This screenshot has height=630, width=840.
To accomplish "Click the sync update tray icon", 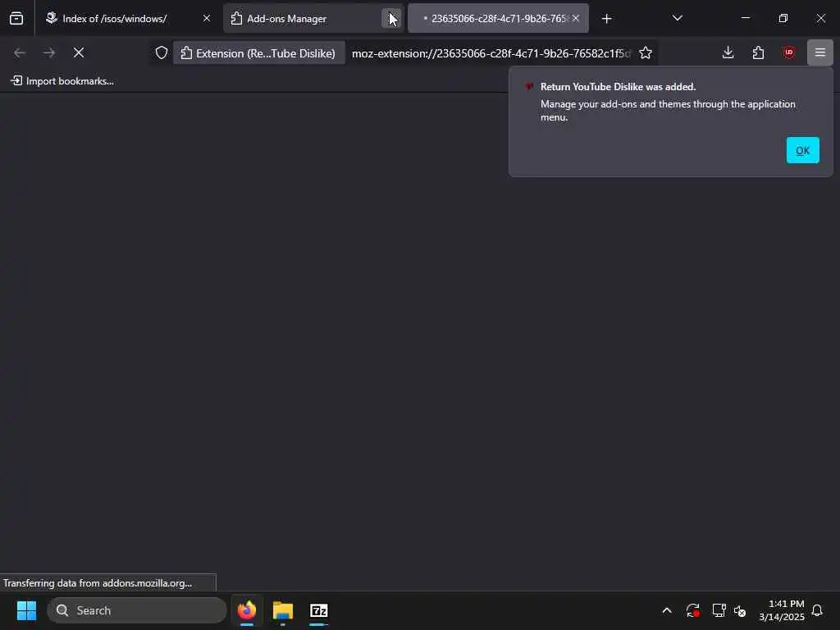I will tap(692, 610).
